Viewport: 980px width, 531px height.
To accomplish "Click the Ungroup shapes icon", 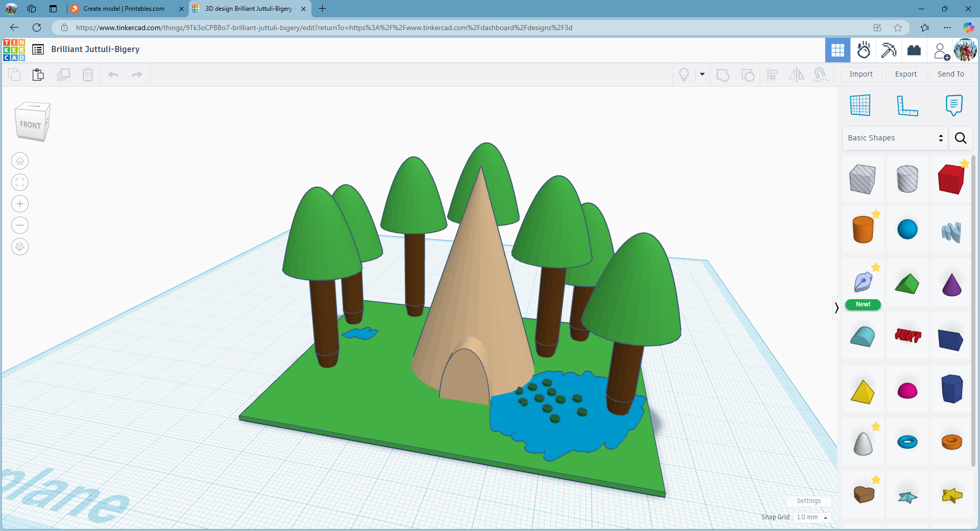I will point(748,75).
